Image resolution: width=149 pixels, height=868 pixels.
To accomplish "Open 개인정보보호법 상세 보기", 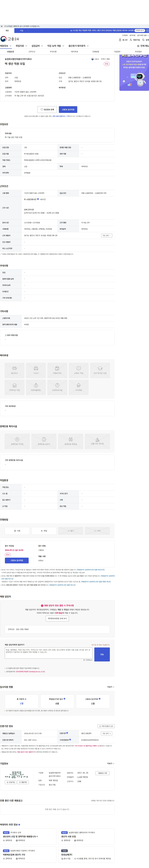I will tap(57, 619).
